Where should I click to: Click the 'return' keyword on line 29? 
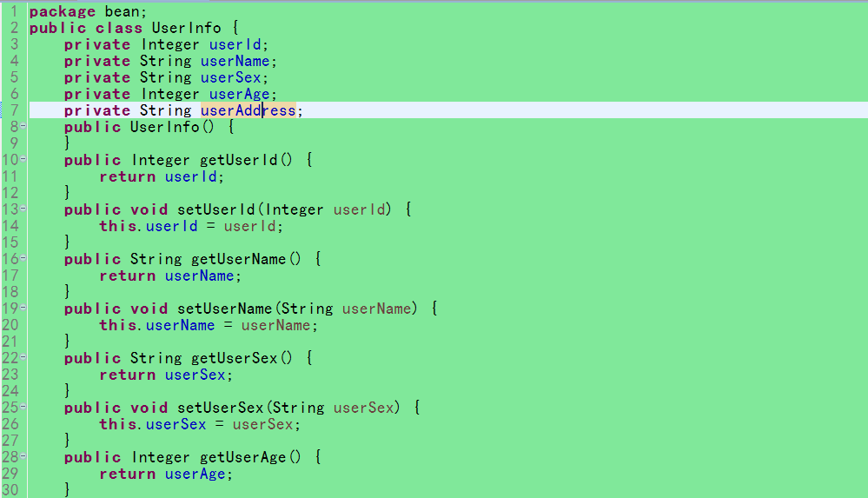(x=128, y=474)
